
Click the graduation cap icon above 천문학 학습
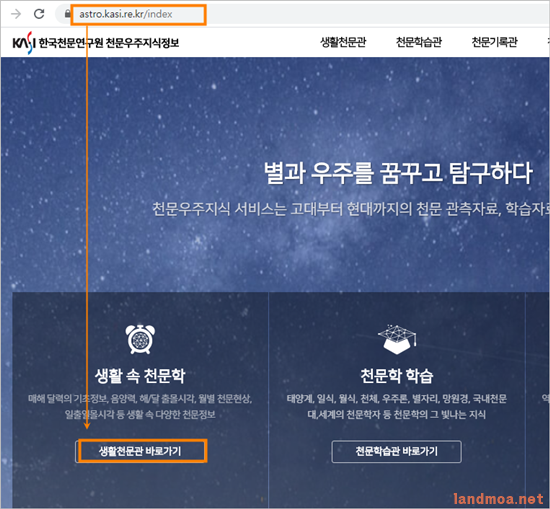[x=397, y=339]
